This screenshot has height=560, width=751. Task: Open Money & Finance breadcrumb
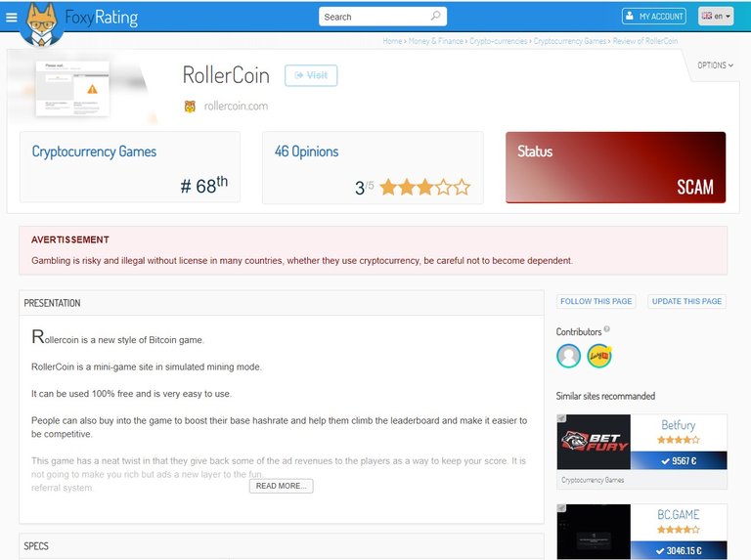436,41
